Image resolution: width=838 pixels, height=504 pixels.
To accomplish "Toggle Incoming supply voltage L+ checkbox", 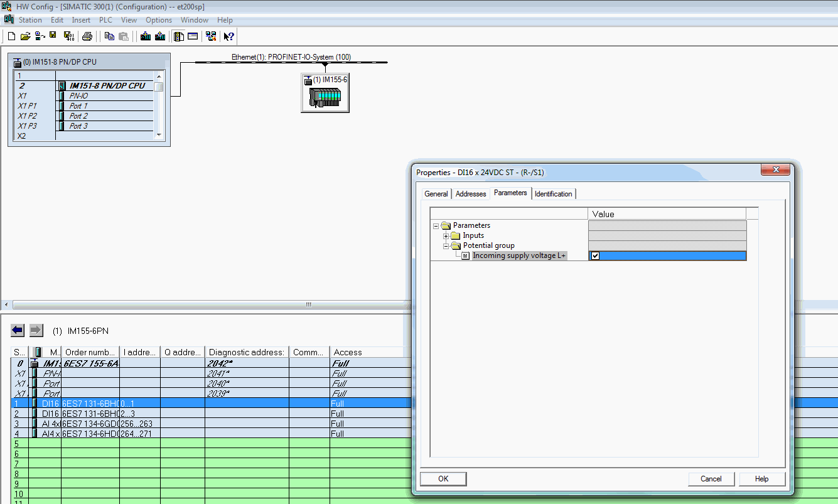I will click(596, 255).
